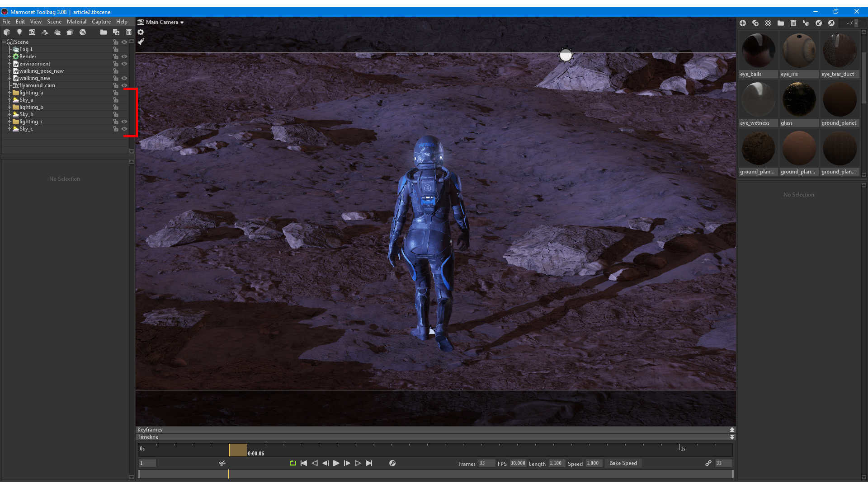Click the chain link icon near frame count

708,463
